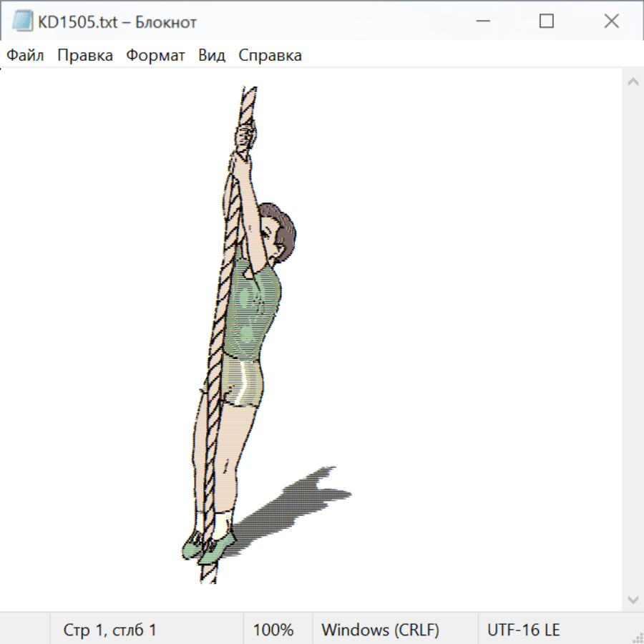The height and width of the screenshot is (644, 644).
Task: Click the 'Стр 1, стлб 1' status indicator
Action: coord(110,630)
